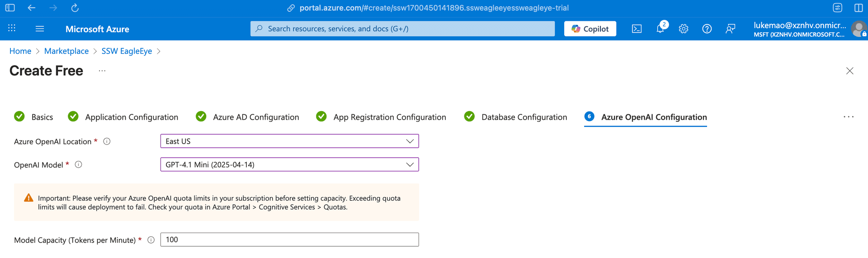This screenshot has width=868, height=258.
Task: Open the Azure portal hamburger menu
Action: point(40,28)
